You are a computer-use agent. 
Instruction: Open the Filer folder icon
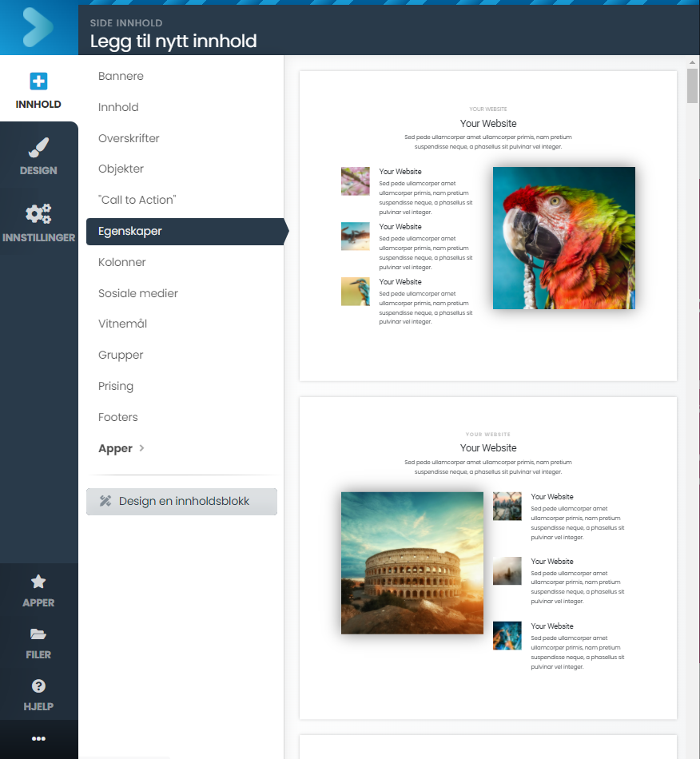(x=38, y=634)
